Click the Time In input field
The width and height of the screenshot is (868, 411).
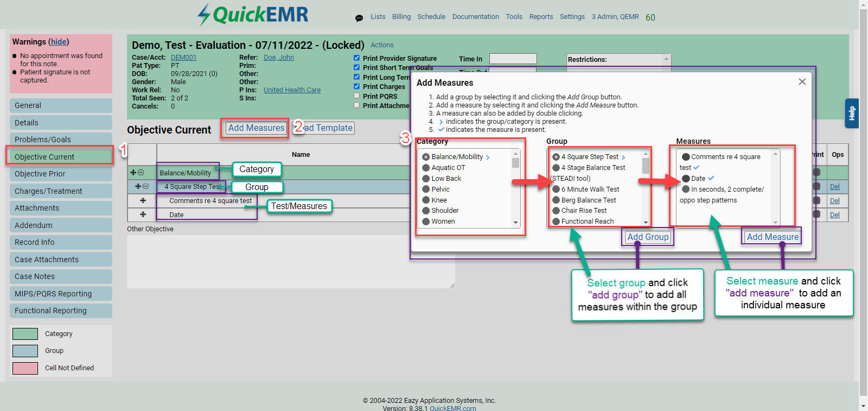[x=513, y=59]
